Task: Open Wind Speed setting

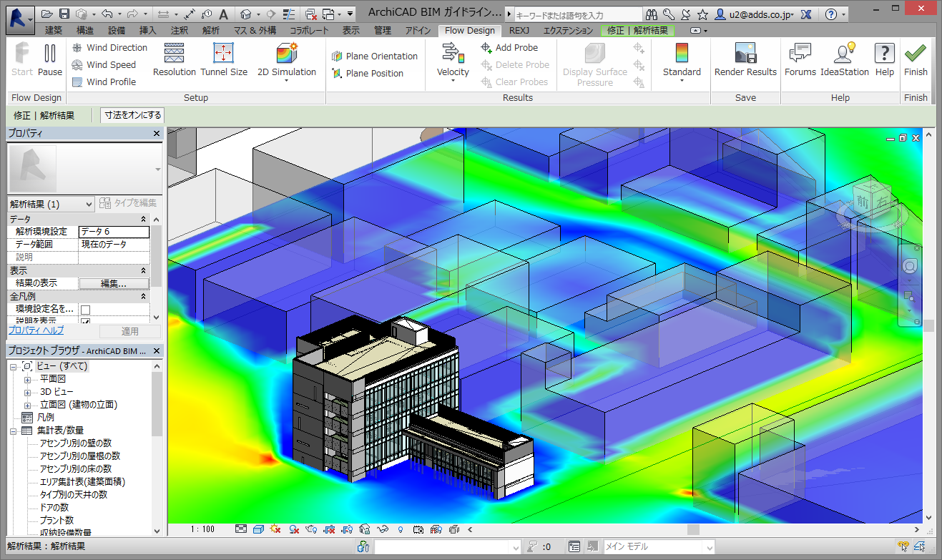Action: coord(104,65)
